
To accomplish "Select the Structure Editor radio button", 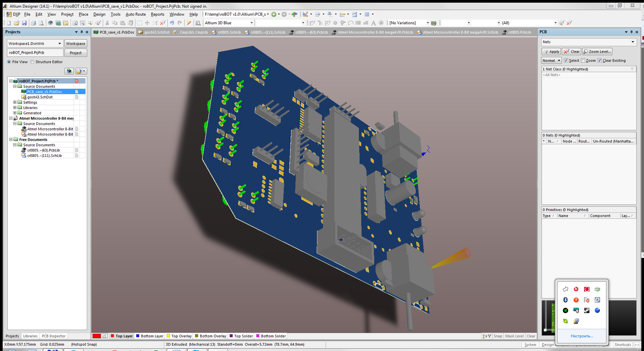I will pyautogui.click(x=32, y=62).
